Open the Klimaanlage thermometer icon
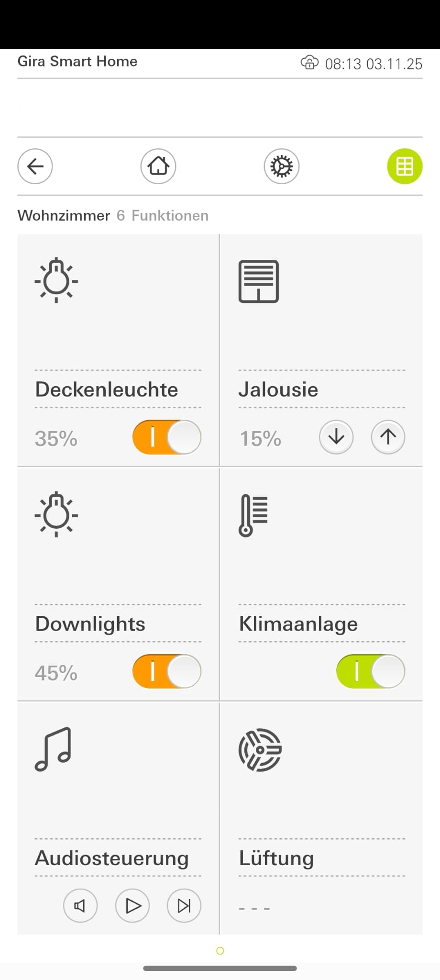The height and width of the screenshot is (980, 440). pyautogui.click(x=253, y=516)
